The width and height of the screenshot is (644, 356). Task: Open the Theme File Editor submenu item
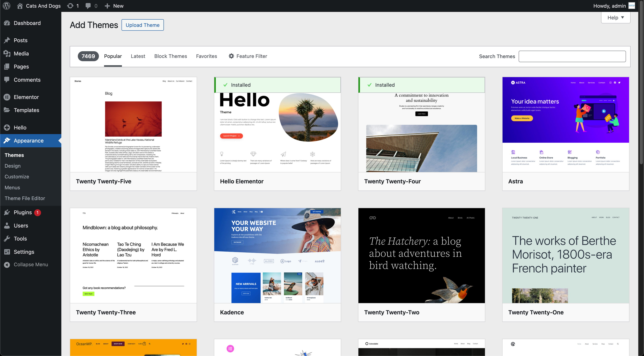click(x=25, y=198)
